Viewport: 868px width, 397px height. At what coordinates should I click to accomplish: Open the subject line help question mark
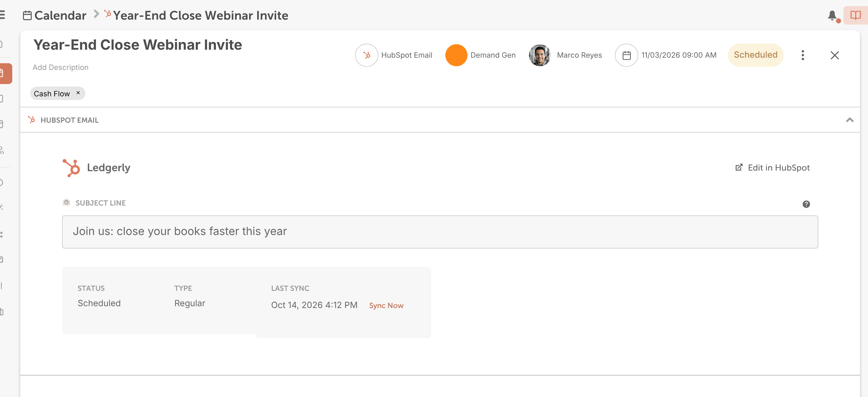point(806,204)
